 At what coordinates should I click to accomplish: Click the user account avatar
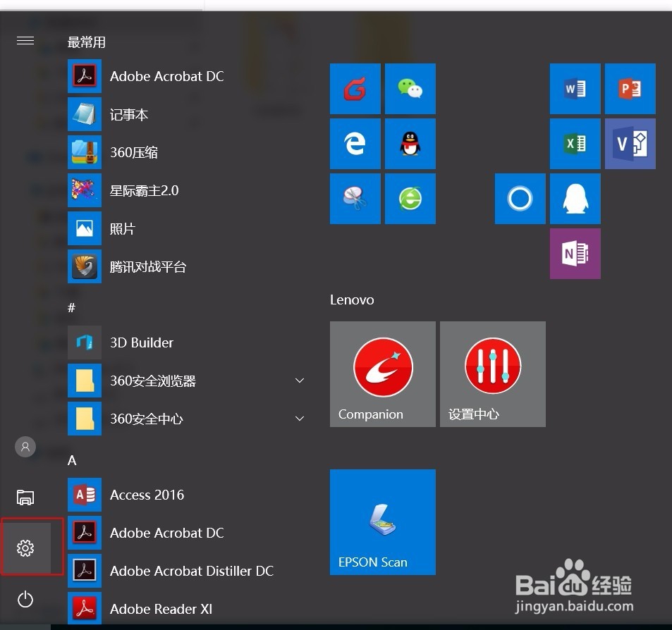(25, 447)
